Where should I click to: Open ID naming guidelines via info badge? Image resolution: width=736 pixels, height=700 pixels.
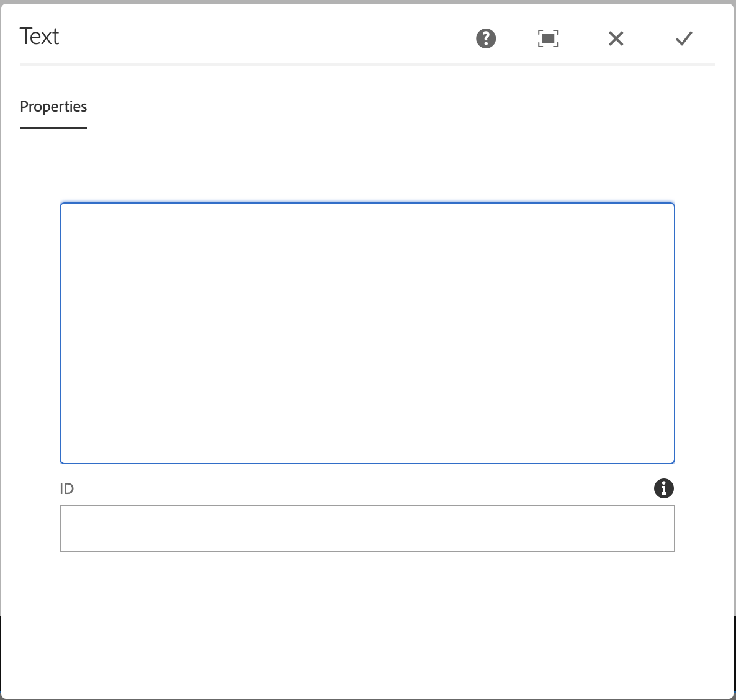coord(664,488)
